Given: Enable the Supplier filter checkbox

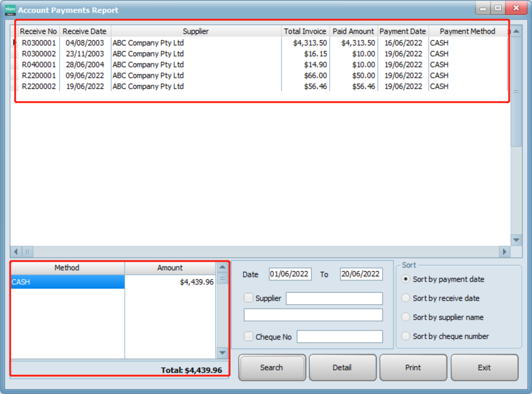Looking at the screenshot, I should click(x=248, y=298).
